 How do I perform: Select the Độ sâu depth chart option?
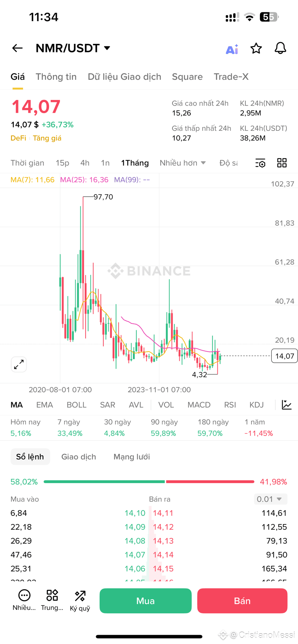(229, 163)
